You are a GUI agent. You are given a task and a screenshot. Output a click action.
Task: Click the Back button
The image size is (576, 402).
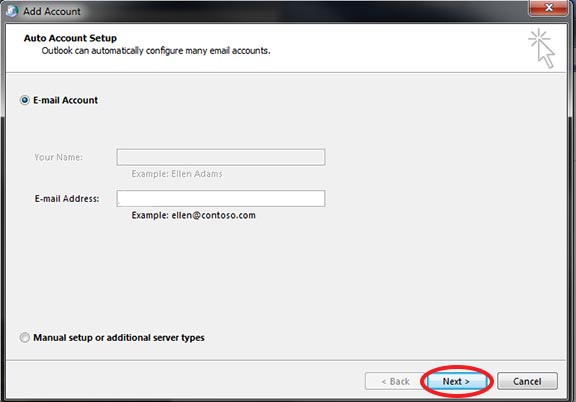pyautogui.click(x=395, y=381)
